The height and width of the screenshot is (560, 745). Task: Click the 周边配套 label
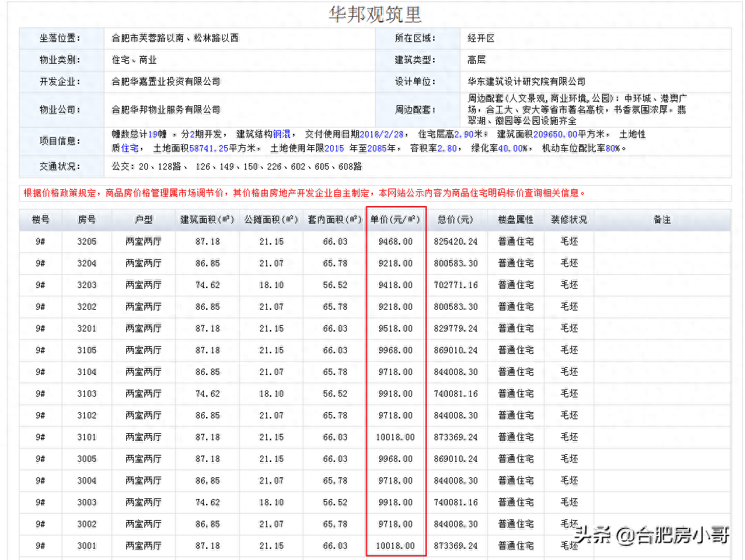click(416, 110)
